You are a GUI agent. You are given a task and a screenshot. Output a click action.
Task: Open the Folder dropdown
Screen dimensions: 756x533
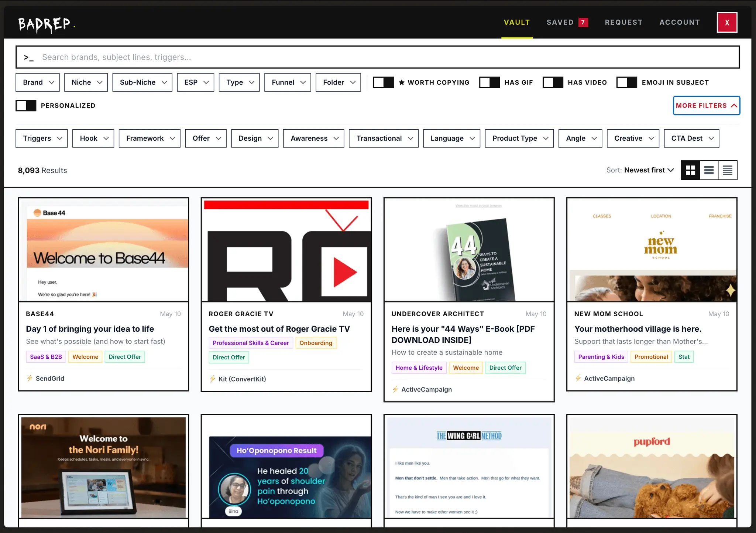pyautogui.click(x=338, y=82)
